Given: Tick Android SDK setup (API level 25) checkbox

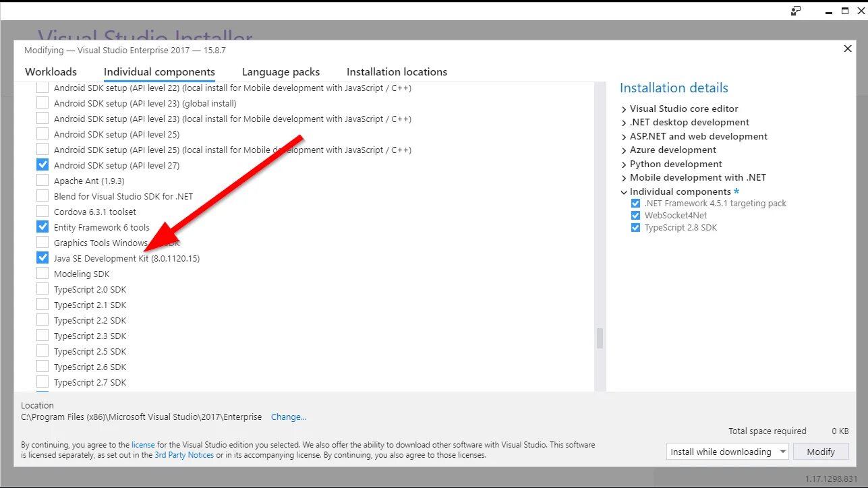Looking at the screenshot, I should click(x=42, y=134).
